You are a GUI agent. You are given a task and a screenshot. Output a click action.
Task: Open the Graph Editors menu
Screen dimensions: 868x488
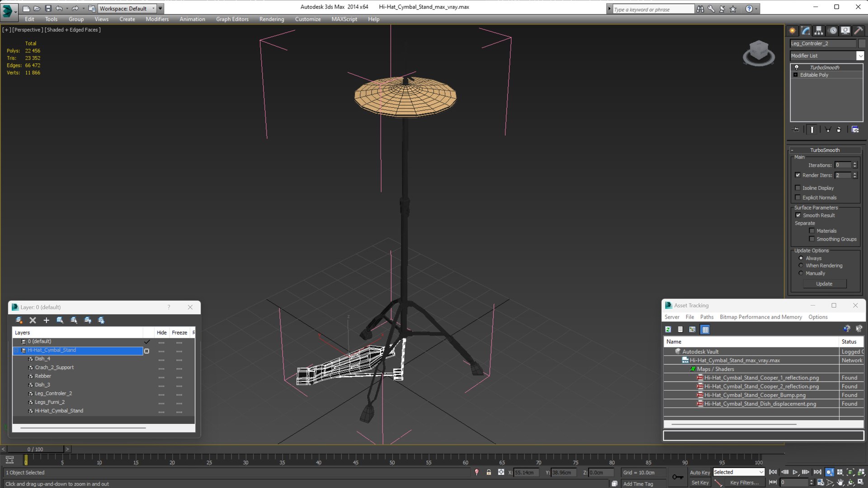tap(232, 19)
